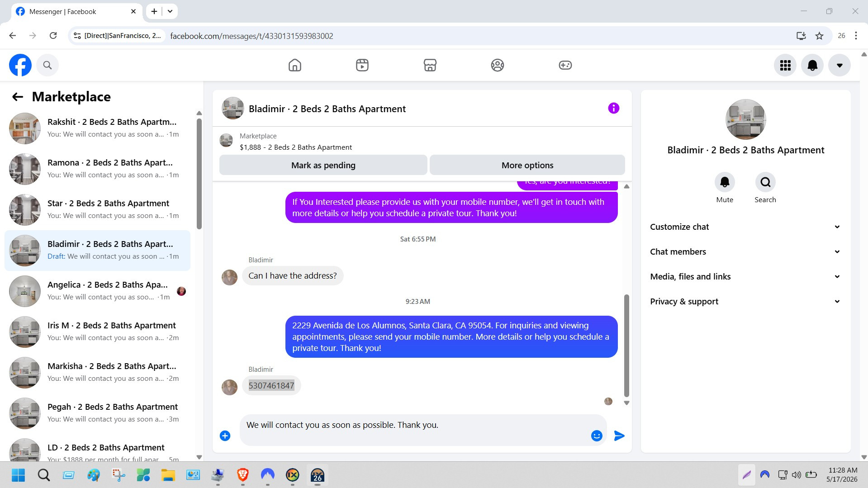
Task: Open Star apartment conversation
Action: coord(97,210)
